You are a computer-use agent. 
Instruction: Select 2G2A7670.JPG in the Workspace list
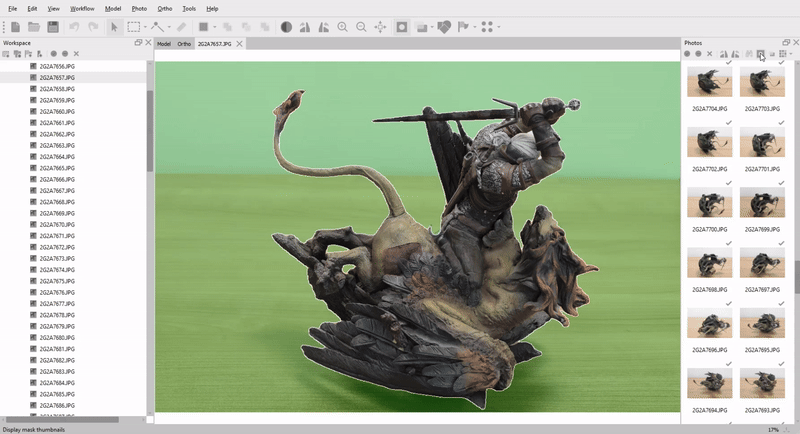point(57,224)
